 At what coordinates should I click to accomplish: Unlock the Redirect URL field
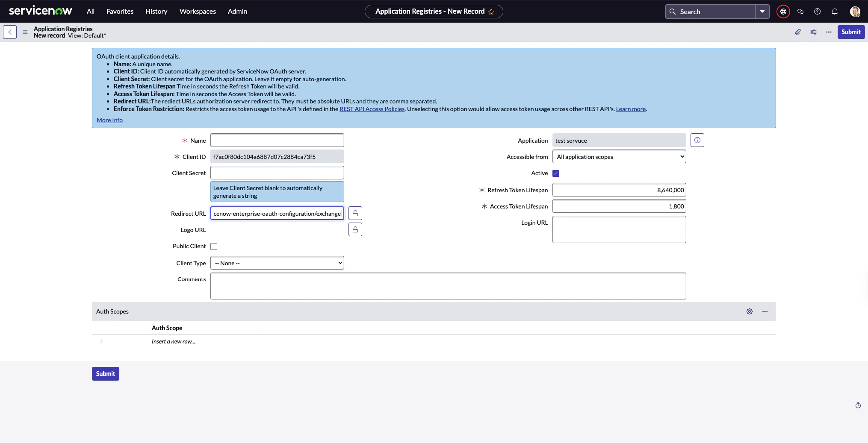click(355, 213)
